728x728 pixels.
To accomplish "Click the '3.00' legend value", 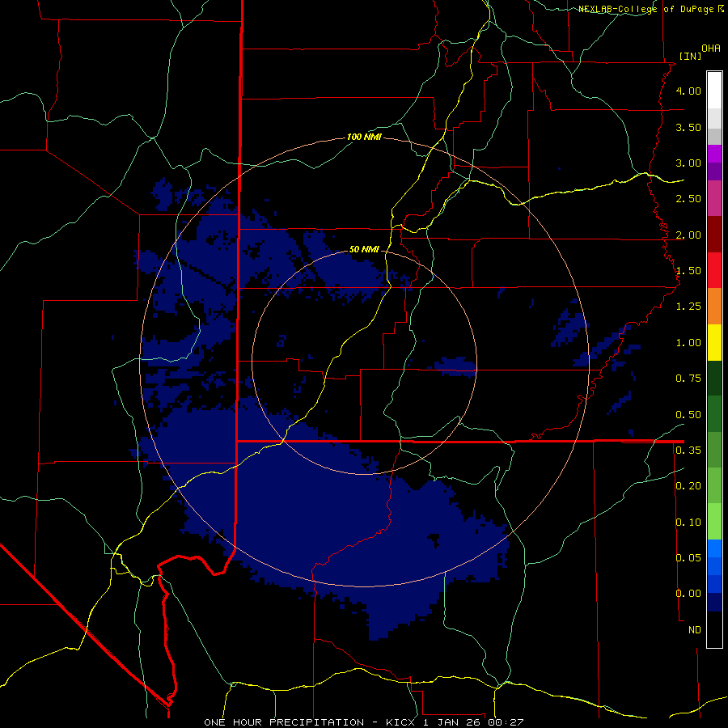I will [688, 163].
